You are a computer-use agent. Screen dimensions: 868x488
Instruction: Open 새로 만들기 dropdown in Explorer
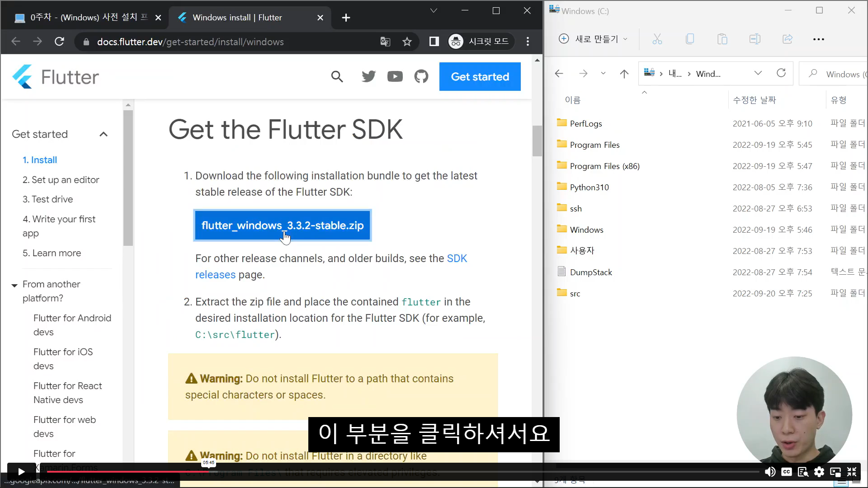(593, 39)
